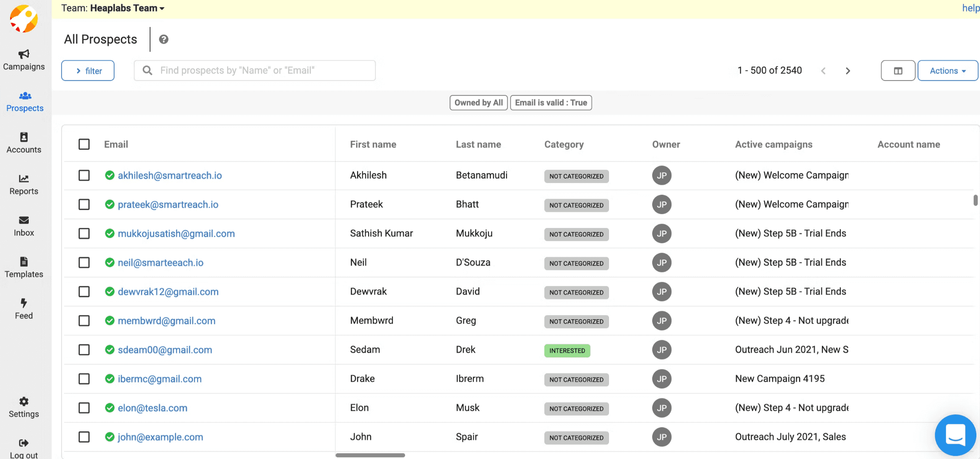The height and width of the screenshot is (459, 980).
Task: Open the chat support widget
Action: tap(955, 435)
